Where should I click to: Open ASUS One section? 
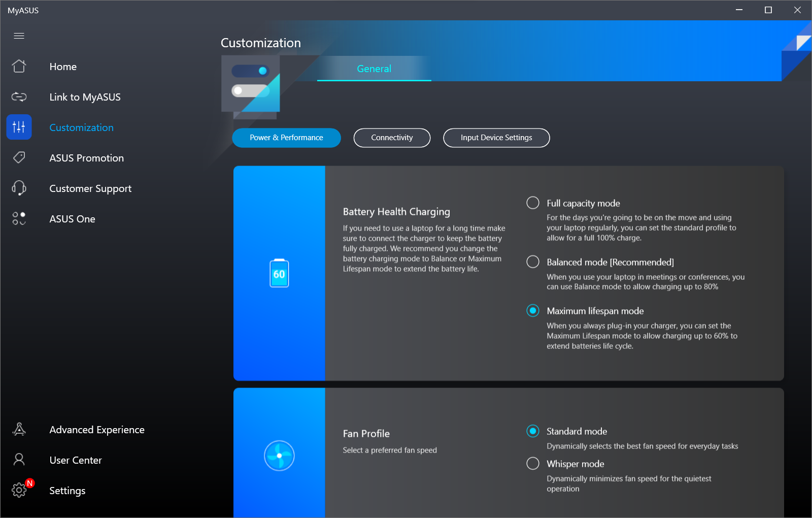click(x=72, y=219)
